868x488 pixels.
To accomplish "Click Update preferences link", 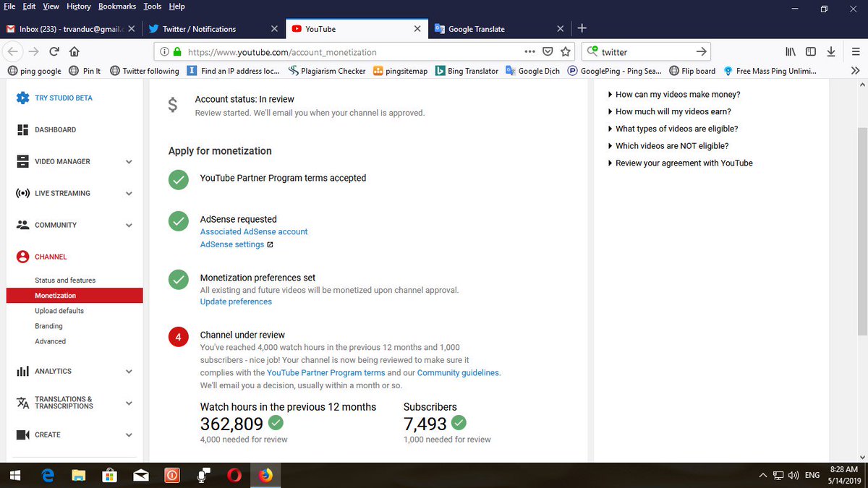I will tap(236, 302).
